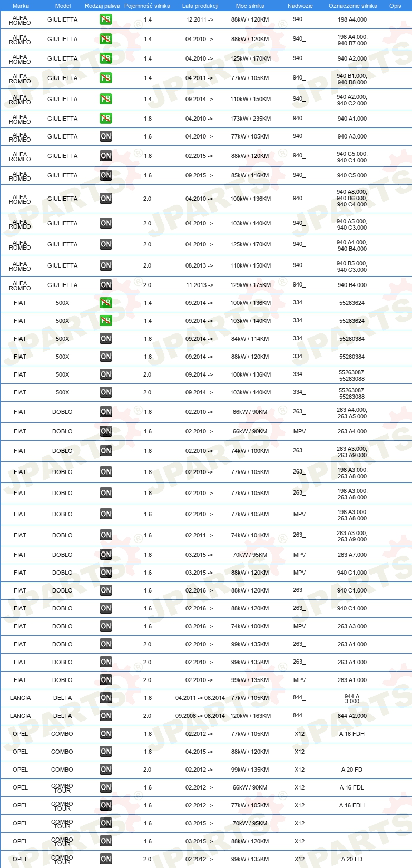
Task: Click the Opis column header
Action: coord(395,6)
